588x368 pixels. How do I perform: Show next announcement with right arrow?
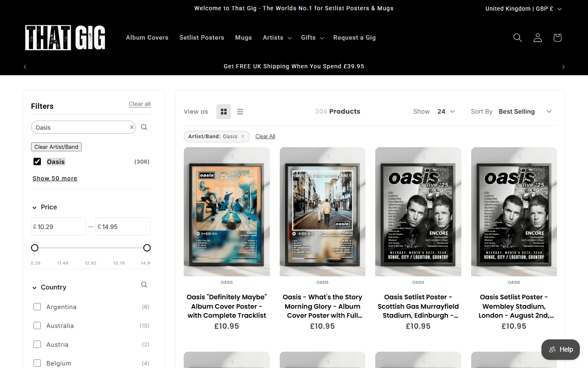(x=563, y=67)
